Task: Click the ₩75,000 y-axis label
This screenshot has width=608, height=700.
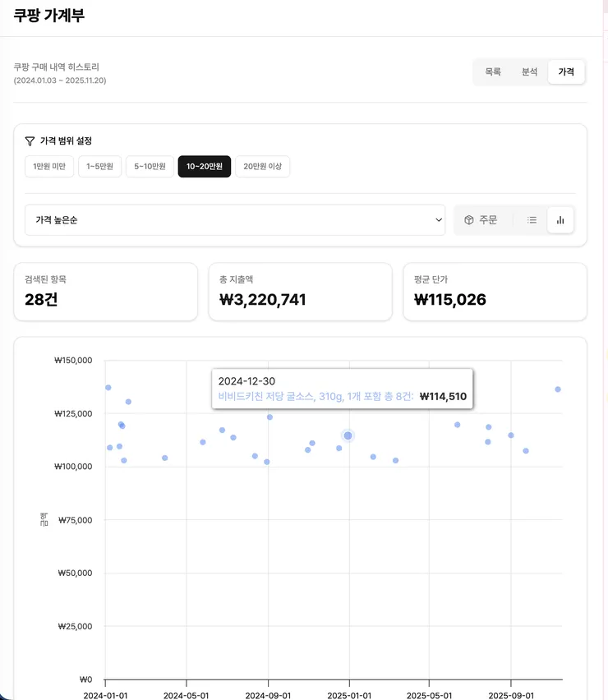Action: point(75,520)
